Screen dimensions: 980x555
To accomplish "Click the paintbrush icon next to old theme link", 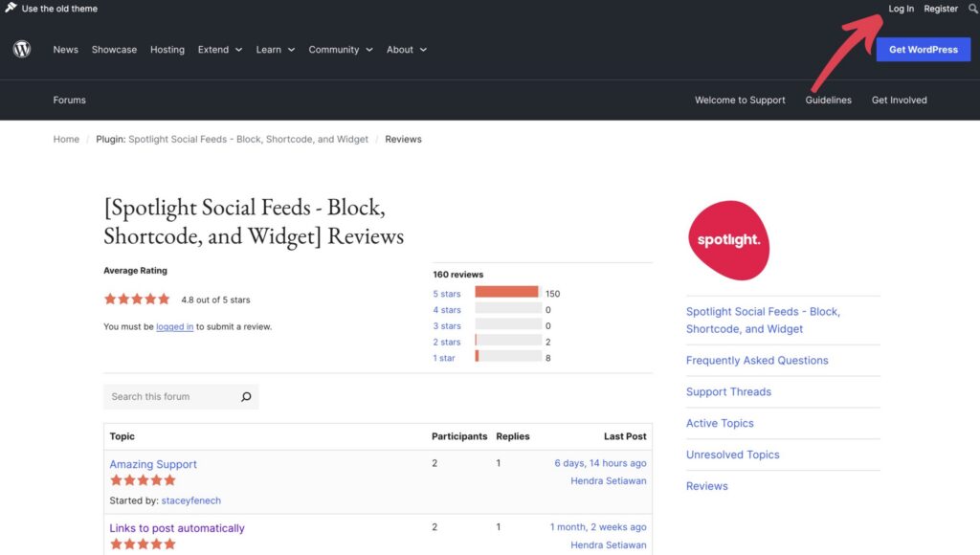I will pos(10,8).
